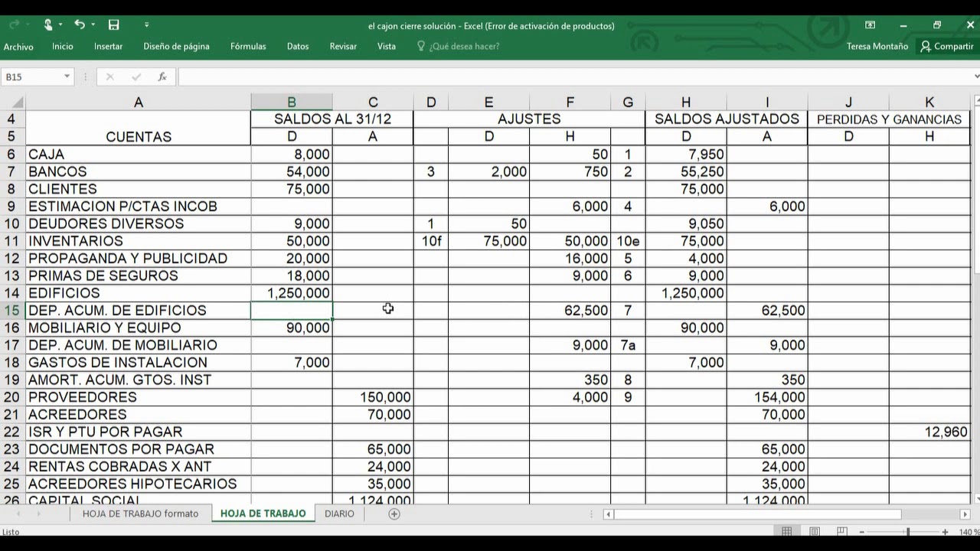Switch to HOJA DE TRABAJO formato sheet
Screen dimensions: 980x551
pos(140,514)
